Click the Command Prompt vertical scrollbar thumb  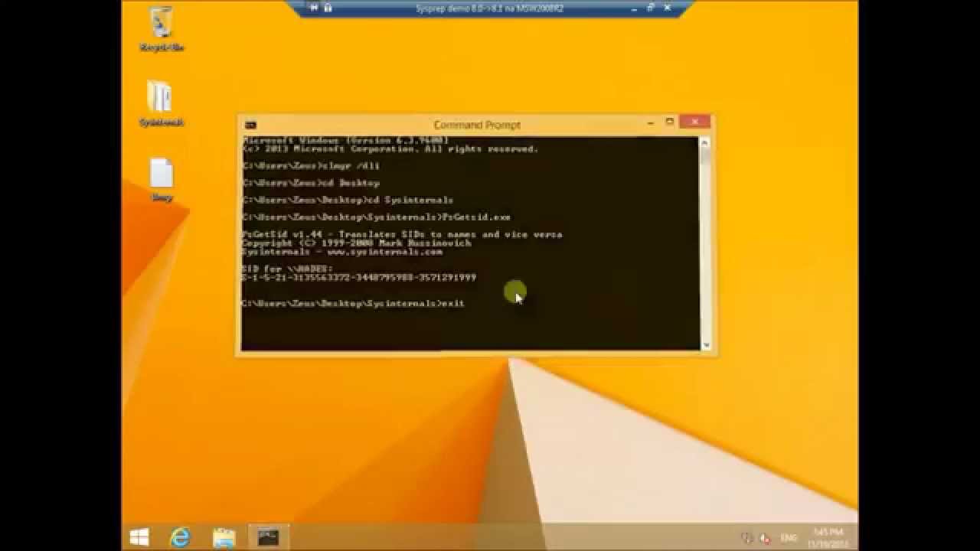click(705, 155)
